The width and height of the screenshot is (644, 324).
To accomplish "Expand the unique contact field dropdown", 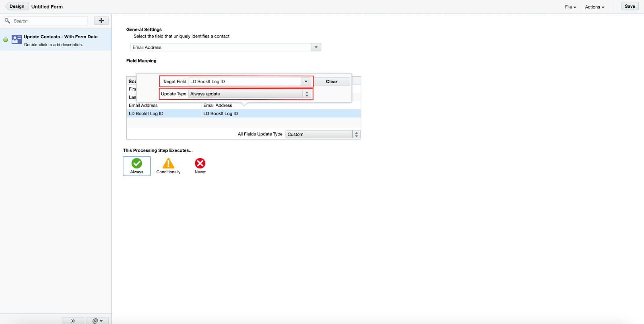I will 316,47.
